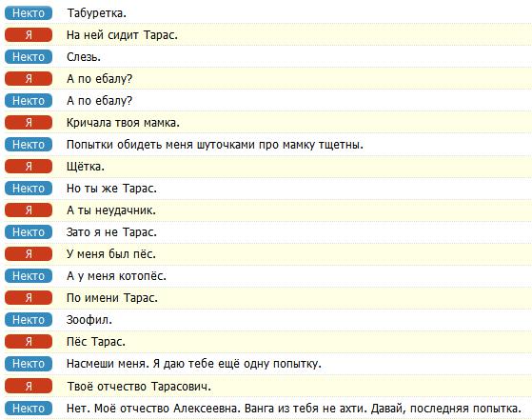Click the blue Некто badge beside Табуретка

pos(29,13)
